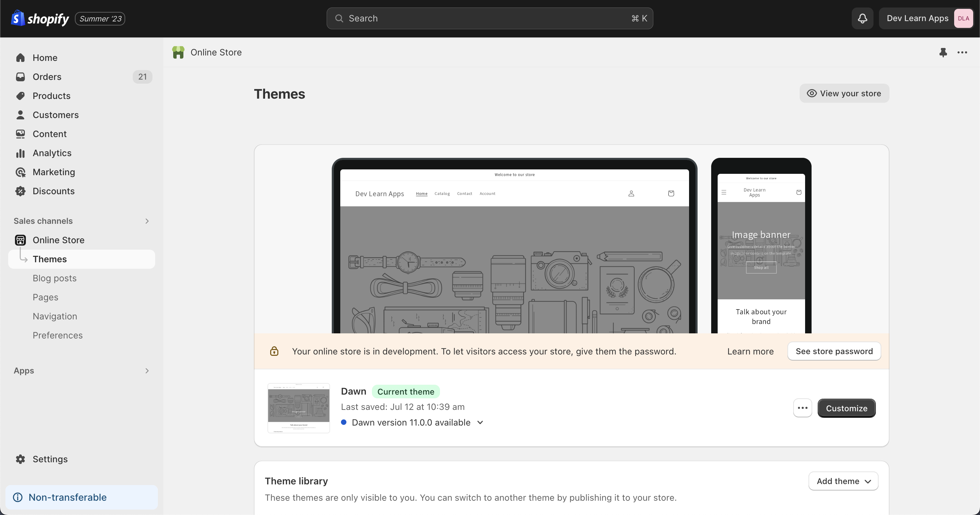Click the Marketing target icon
The width and height of the screenshot is (980, 515).
20,172
